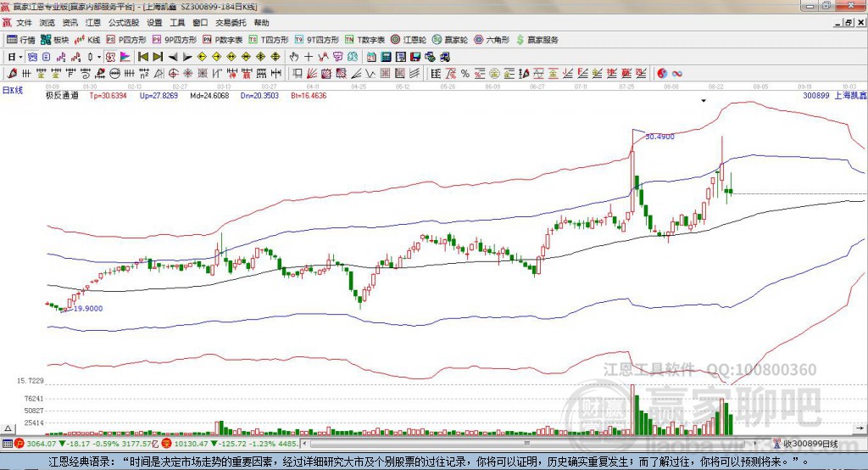868x470 pixels.
Task: Click the yin-yang taiji icon
Action: click(x=662, y=73)
